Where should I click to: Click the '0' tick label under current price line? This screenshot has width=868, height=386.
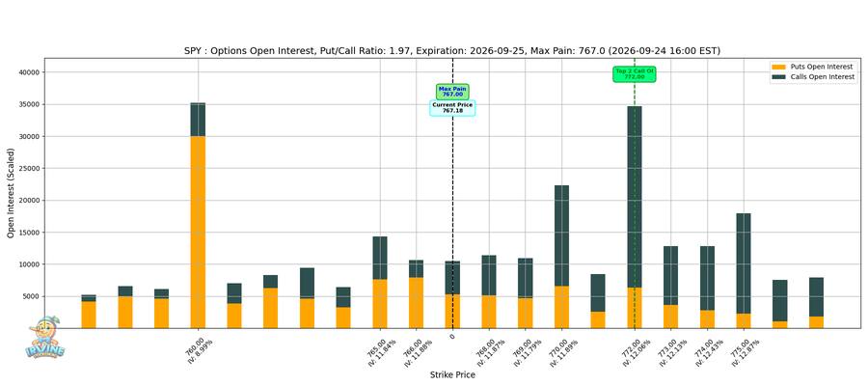tap(452, 336)
